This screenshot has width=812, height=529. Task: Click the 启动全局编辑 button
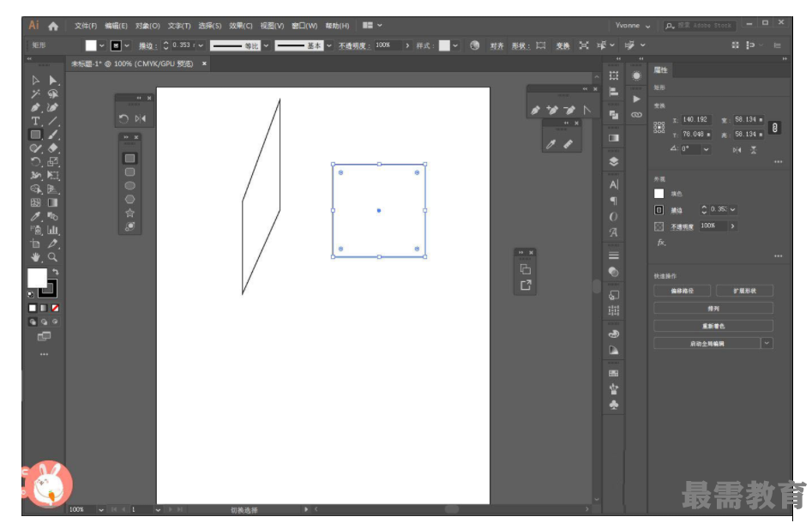point(707,343)
